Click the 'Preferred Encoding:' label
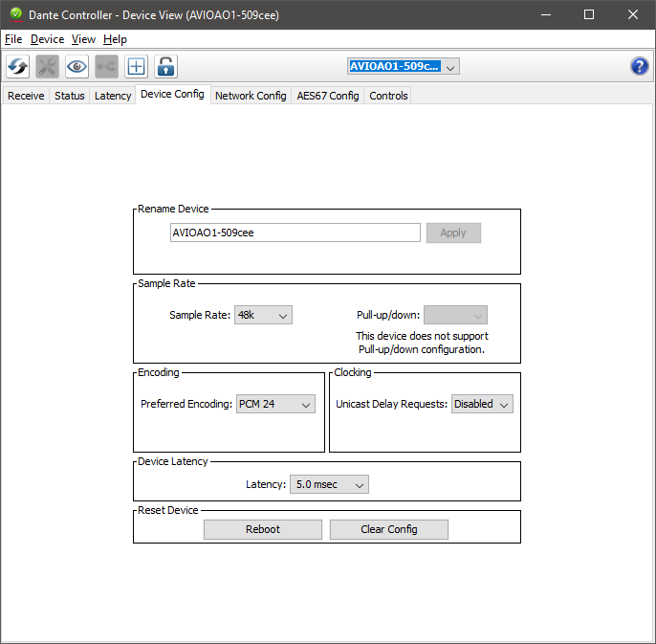The image size is (656, 644). (186, 404)
